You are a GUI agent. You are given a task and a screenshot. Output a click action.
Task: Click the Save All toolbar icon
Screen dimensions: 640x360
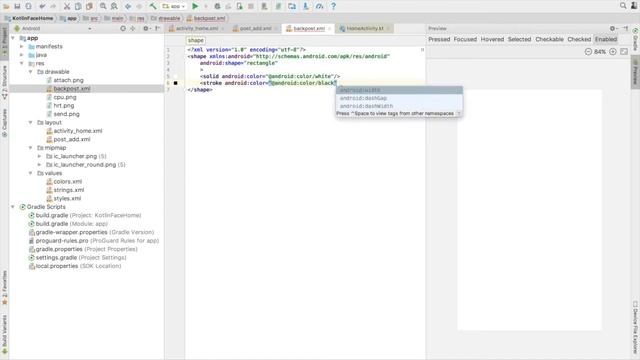17,6
